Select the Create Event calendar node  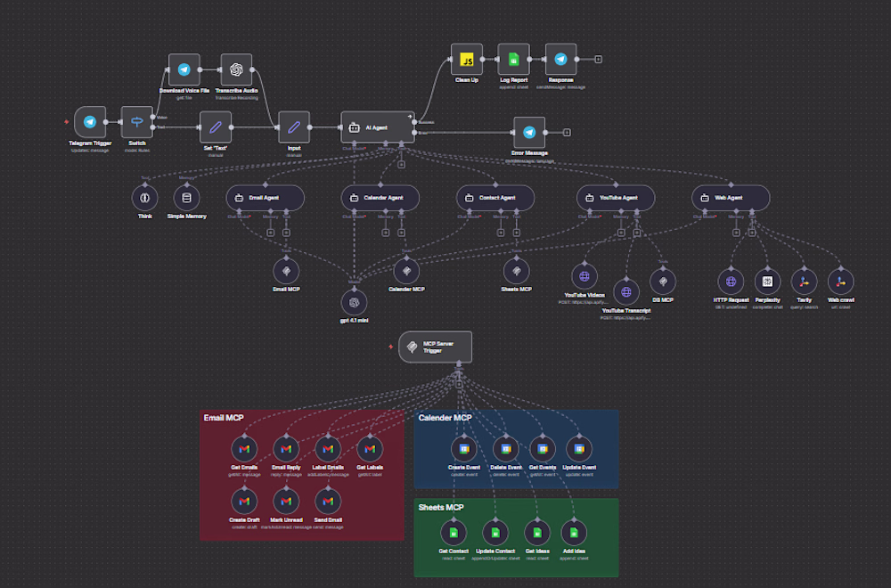(x=464, y=449)
